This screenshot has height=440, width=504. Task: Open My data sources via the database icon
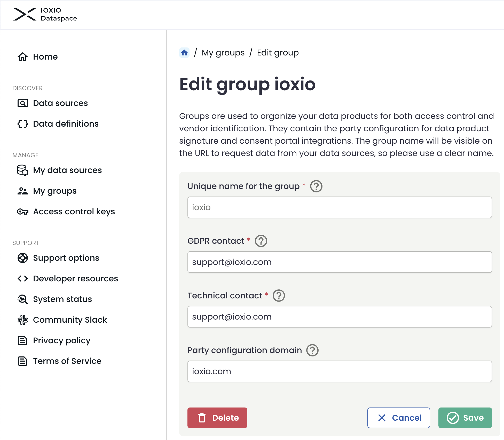point(22,170)
